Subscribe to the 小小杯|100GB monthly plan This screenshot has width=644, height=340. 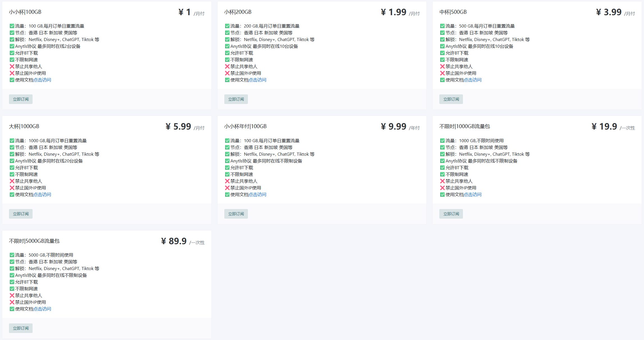[x=21, y=99]
